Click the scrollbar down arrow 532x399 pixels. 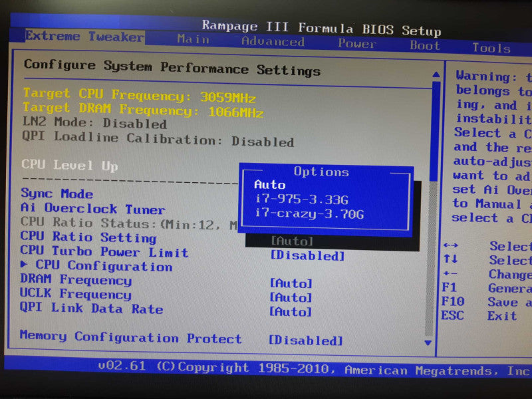[x=428, y=343]
